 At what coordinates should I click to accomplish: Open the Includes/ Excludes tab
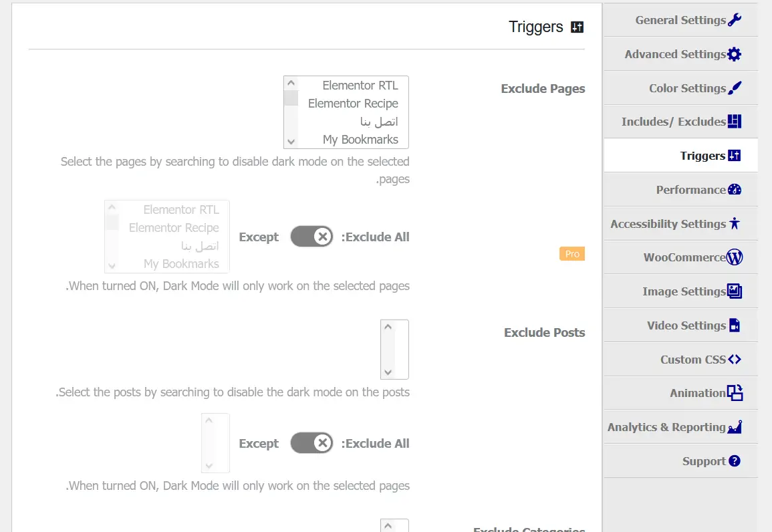(x=680, y=122)
